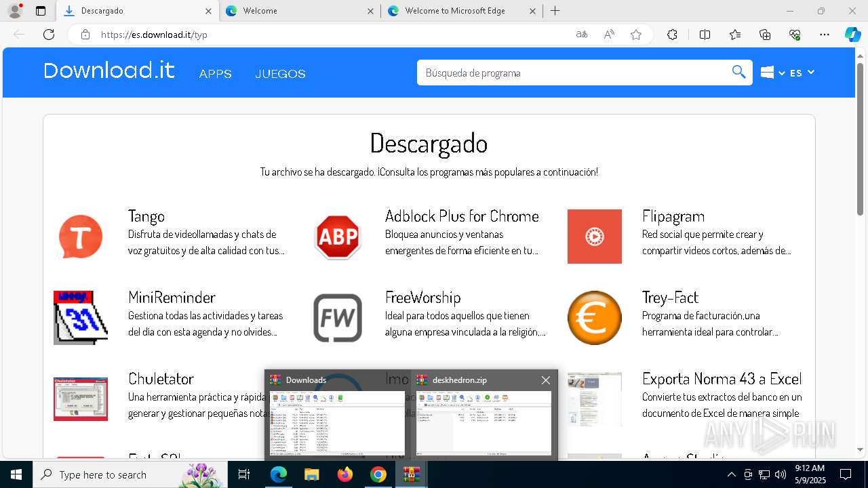
Task: Open the browser profile avatar
Action: point(15,11)
